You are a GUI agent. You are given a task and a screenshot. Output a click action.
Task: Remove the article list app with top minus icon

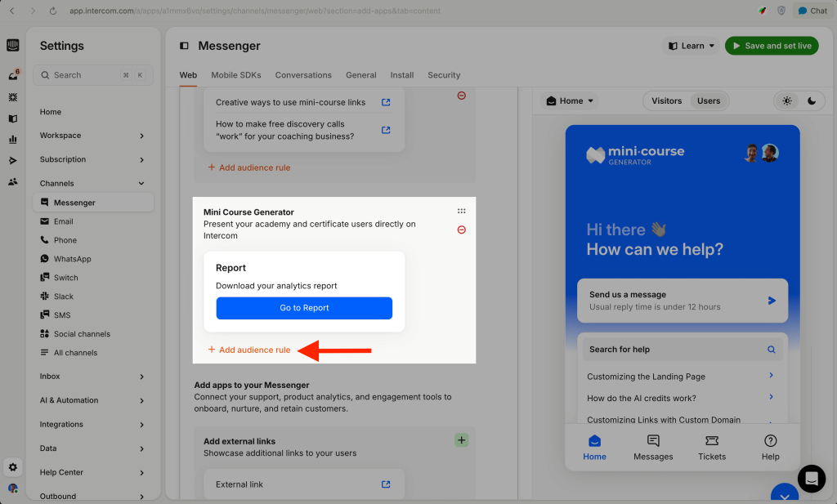462,96
